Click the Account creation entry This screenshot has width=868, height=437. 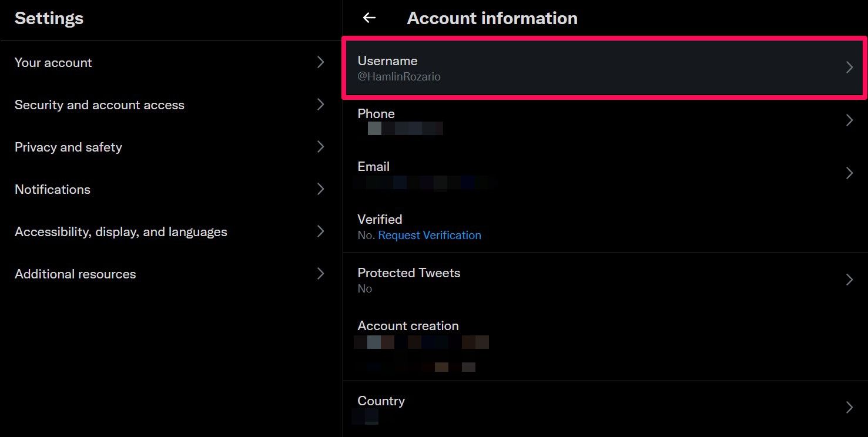click(408, 326)
